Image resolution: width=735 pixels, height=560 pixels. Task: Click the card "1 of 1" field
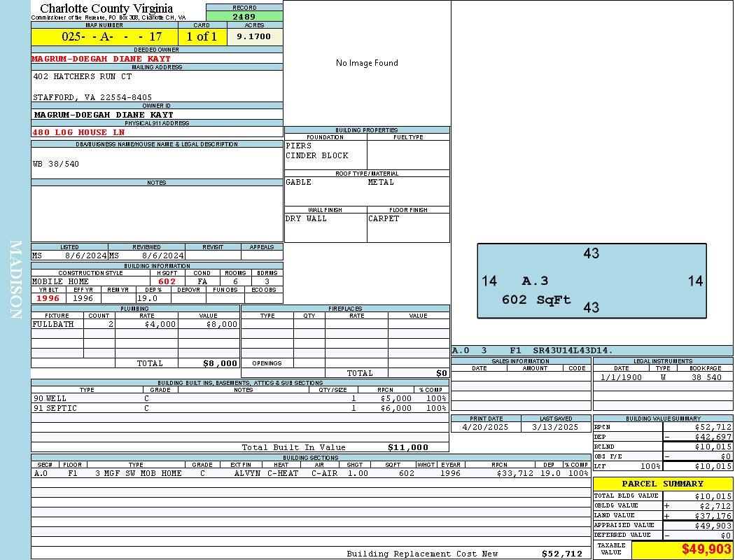202,37
